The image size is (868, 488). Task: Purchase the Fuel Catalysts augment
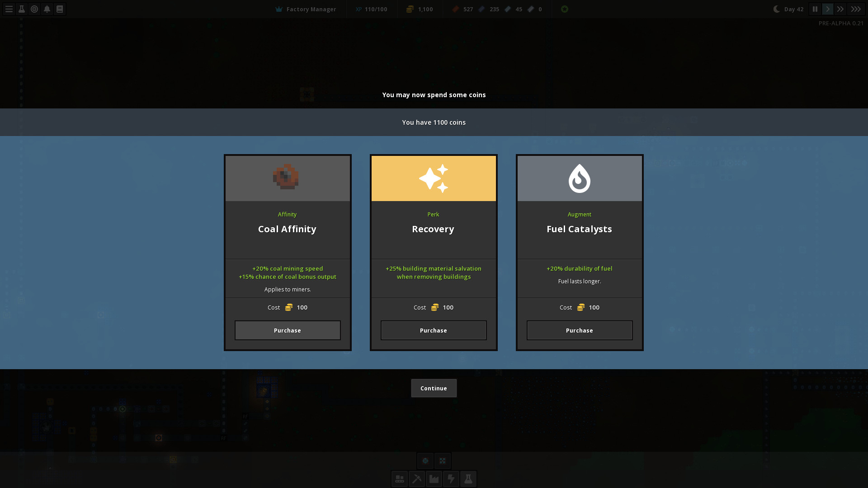click(580, 330)
